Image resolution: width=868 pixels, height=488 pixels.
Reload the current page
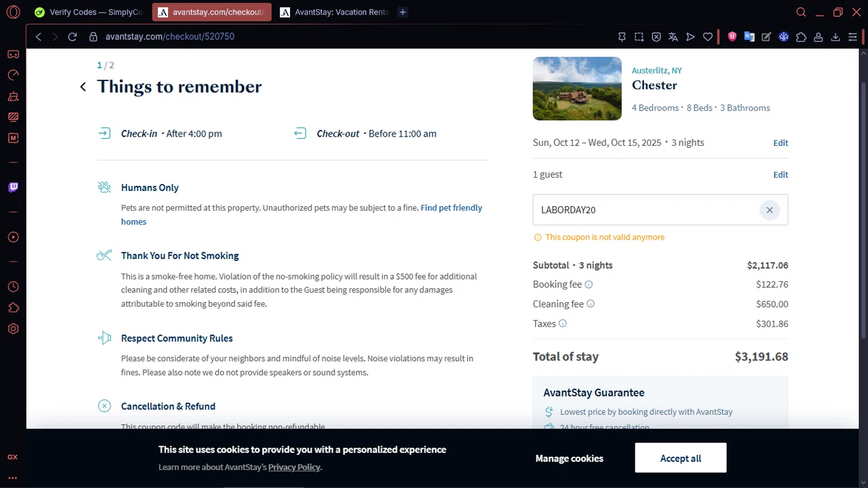[x=72, y=36]
